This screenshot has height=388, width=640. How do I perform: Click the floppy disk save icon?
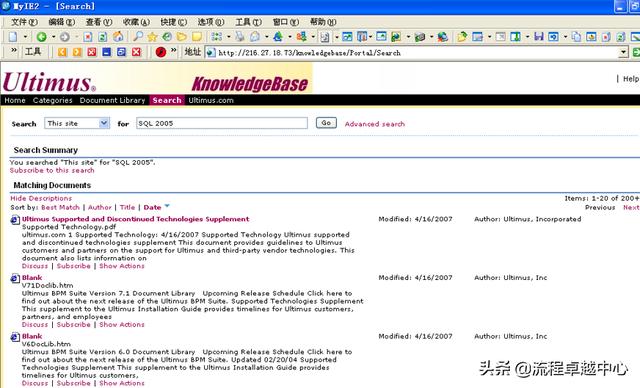(x=539, y=37)
